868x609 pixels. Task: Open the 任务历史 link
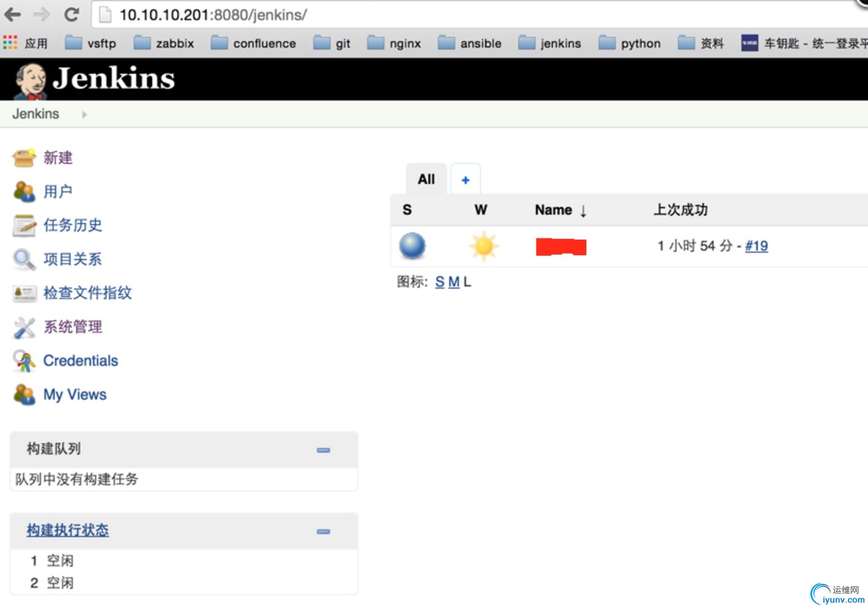(x=73, y=225)
